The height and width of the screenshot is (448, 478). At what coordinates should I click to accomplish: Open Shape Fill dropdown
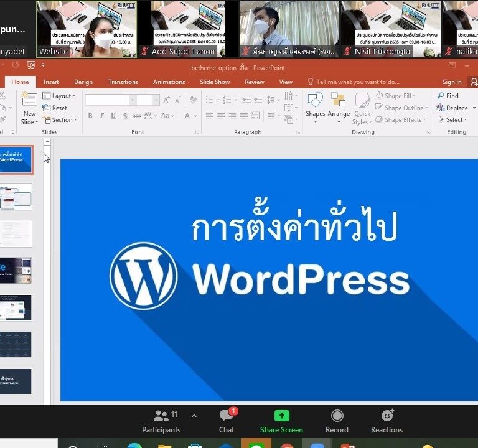coord(395,96)
